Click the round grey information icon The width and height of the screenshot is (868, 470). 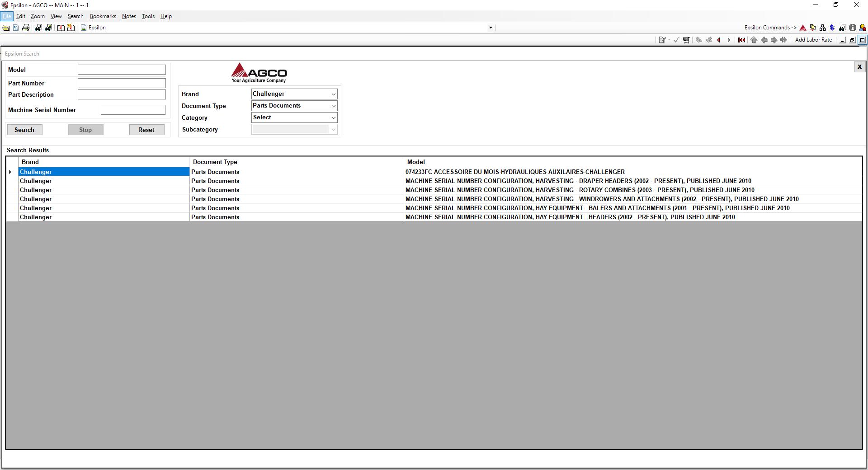click(853, 28)
